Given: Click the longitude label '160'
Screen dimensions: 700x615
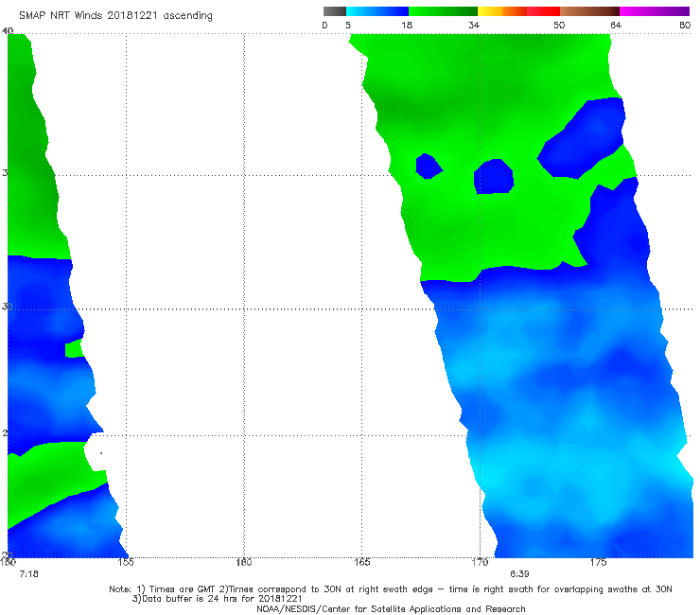Looking at the screenshot, I should tap(244, 562).
